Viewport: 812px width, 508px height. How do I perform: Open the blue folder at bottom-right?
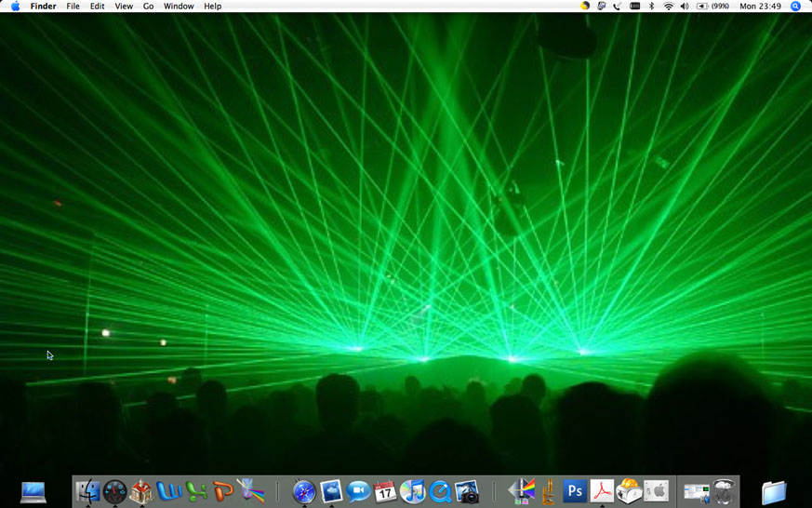774,492
